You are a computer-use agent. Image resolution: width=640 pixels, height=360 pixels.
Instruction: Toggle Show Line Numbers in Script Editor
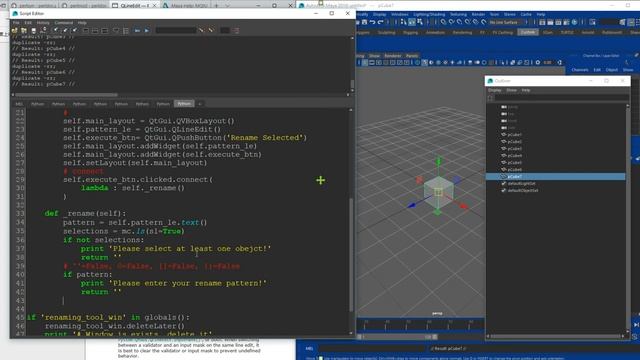pos(126,30)
